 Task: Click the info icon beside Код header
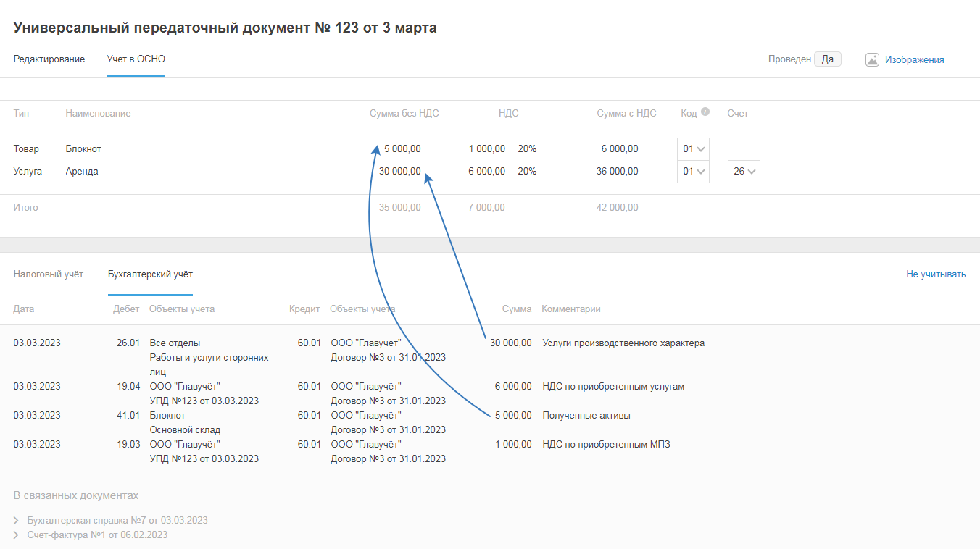pyautogui.click(x=705, y=112)
